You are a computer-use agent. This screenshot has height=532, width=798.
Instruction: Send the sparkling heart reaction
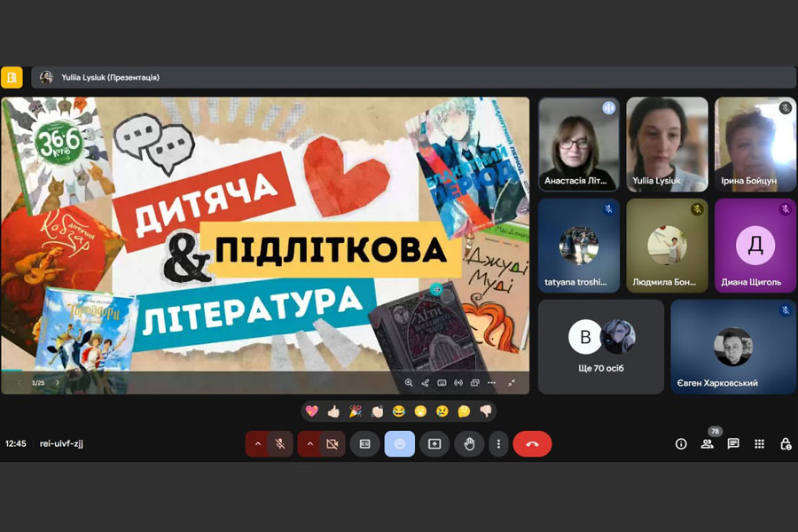click(x=312, y=411)
